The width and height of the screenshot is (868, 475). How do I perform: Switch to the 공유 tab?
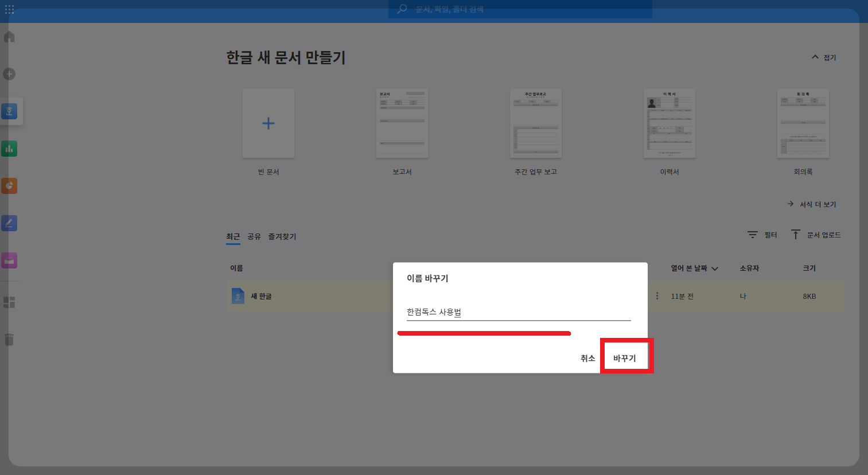pos(254,236)
